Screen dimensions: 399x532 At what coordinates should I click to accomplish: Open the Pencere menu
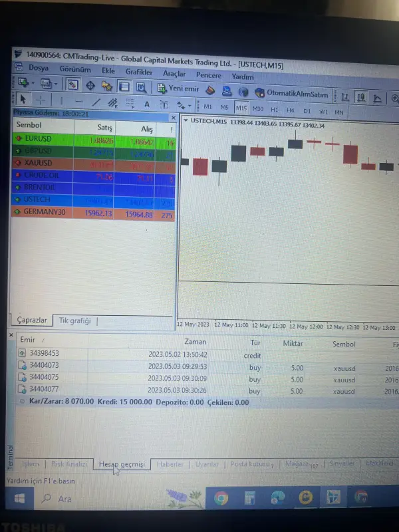[209, 75]
